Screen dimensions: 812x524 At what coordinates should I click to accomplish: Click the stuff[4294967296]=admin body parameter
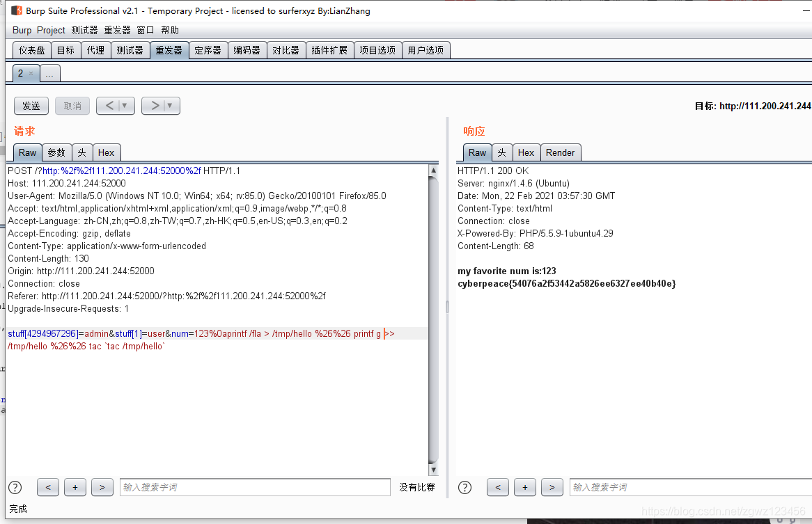pos(58,333)
